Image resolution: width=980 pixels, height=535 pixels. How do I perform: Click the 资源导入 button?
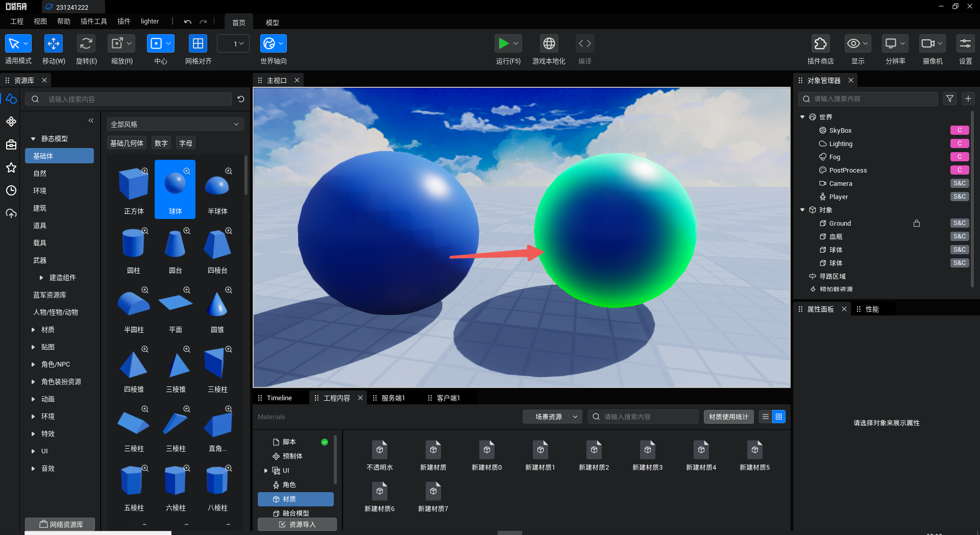click(297, 524)
